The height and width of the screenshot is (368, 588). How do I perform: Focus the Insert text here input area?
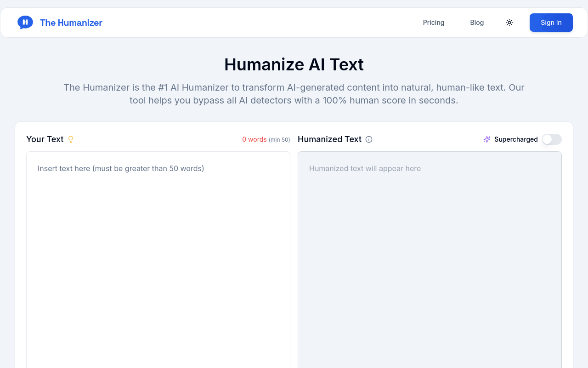click(158, 260)
